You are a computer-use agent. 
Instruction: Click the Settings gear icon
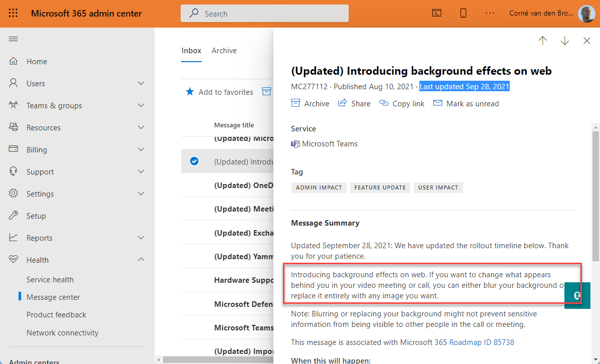[x=14, y=193]
